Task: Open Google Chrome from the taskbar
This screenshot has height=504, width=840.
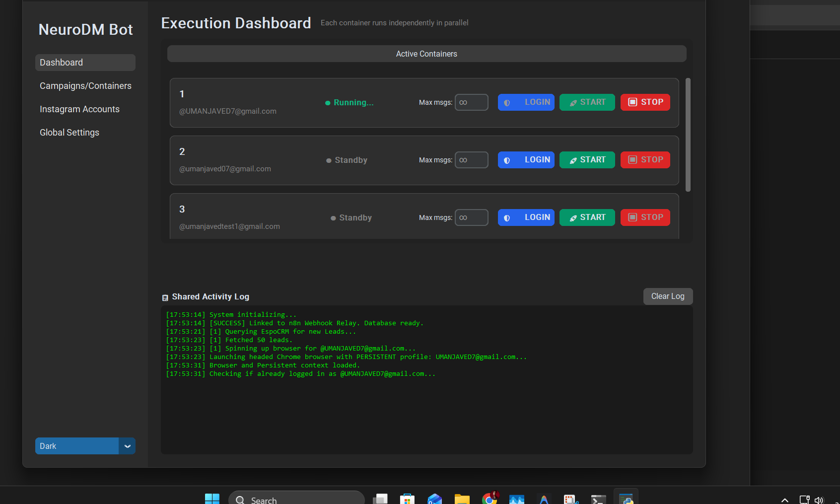Action: (x=490, y=499)
